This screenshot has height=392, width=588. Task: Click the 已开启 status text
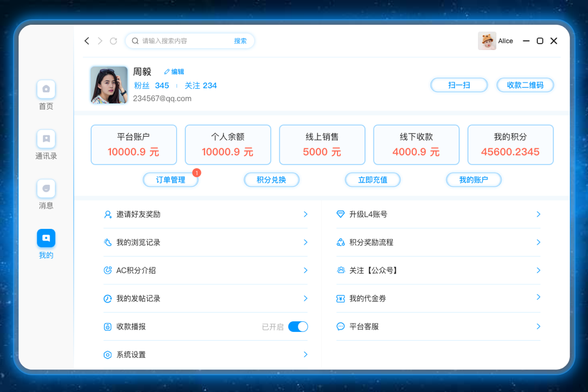click(x=273, y=327)
